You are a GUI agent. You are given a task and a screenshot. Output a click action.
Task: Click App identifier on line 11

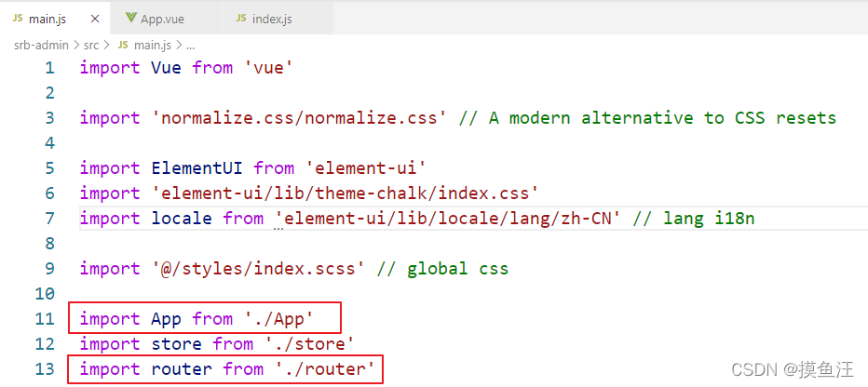(x=166, y=319)
